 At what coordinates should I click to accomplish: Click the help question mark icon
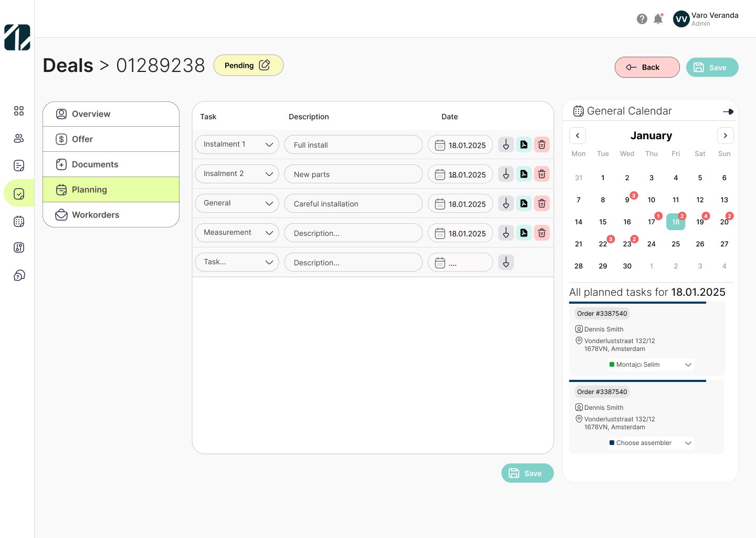[x=642, y=19]
